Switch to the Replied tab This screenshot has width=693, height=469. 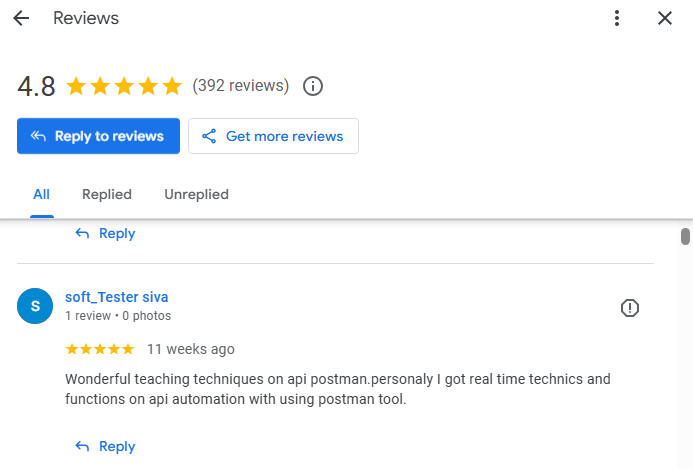107,194
